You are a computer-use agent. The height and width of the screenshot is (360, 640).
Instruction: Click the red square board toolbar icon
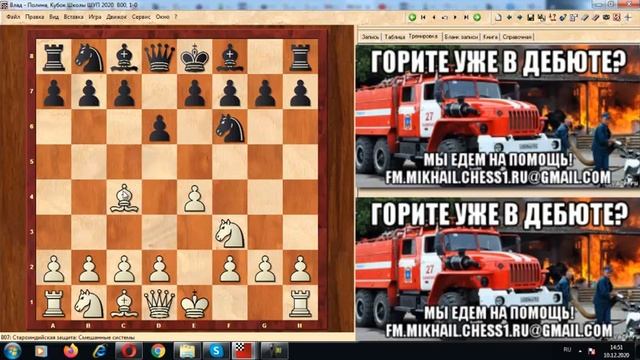point(617,17)
